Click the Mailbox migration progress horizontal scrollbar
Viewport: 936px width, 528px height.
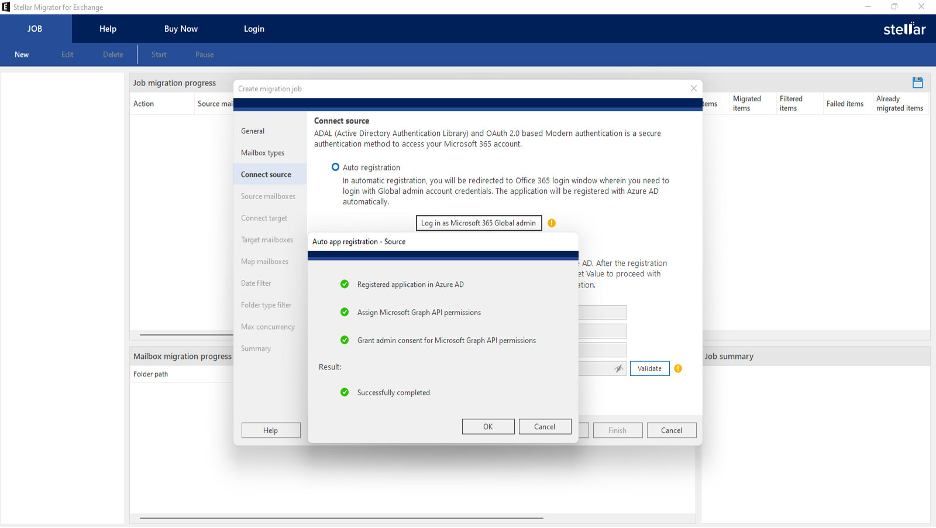(341, 518)
